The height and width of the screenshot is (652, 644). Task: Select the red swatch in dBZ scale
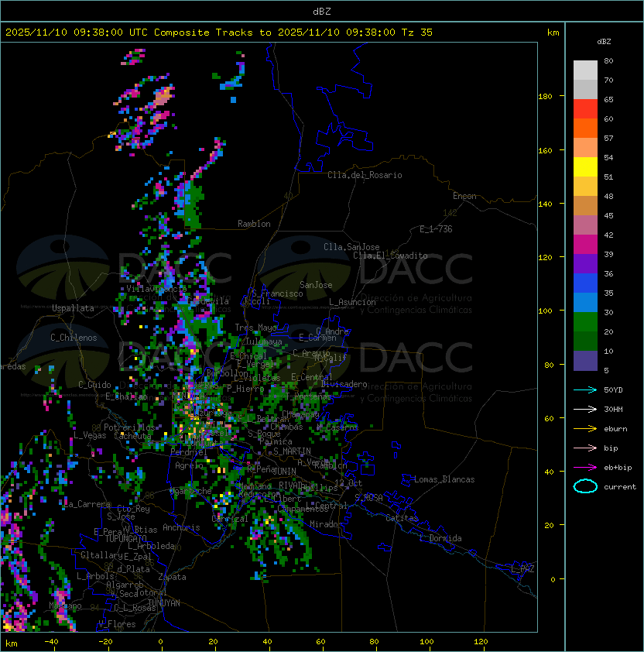[585, 109]
